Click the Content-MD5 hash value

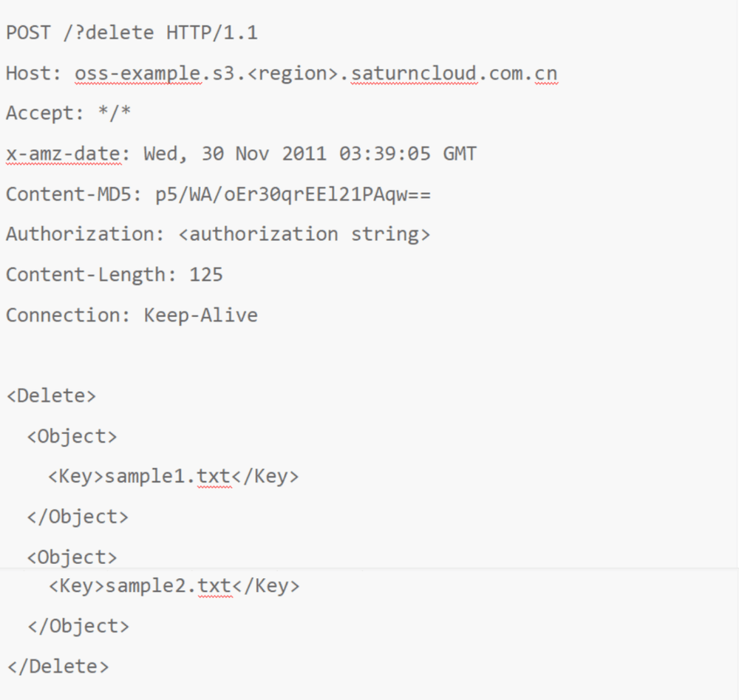[293, 194]
